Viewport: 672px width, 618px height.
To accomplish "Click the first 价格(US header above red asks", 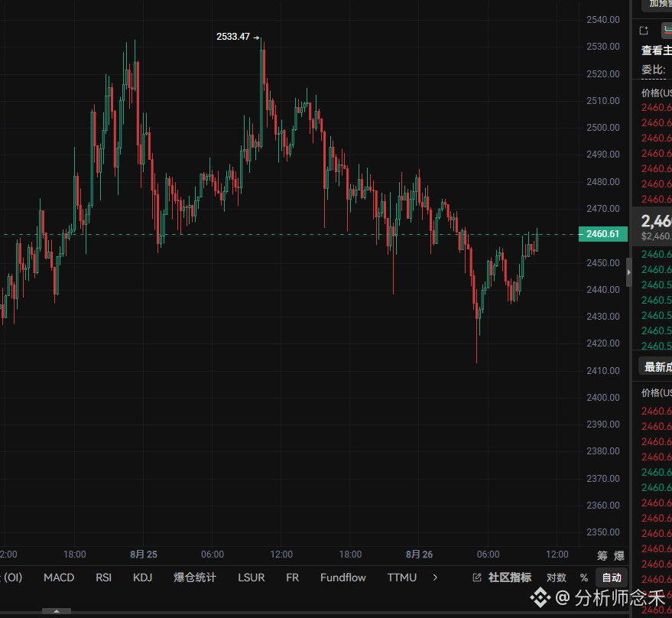I will (x=657, y=93).
